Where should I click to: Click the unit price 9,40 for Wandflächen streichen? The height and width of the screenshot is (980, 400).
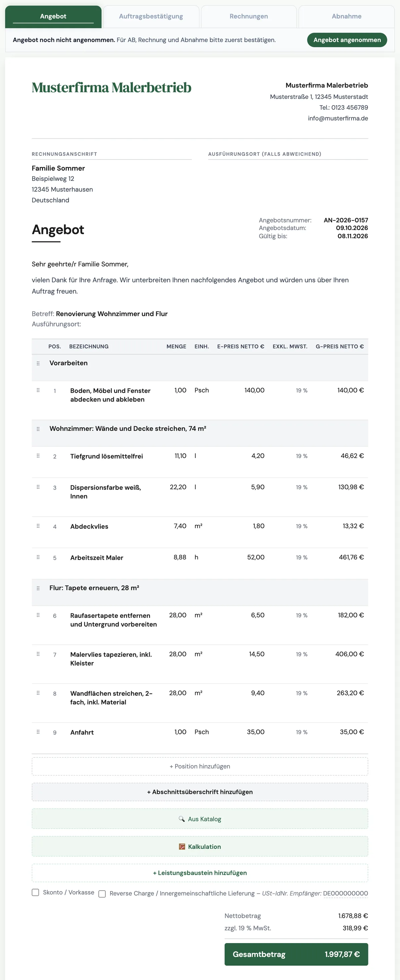tap(258, 693)
